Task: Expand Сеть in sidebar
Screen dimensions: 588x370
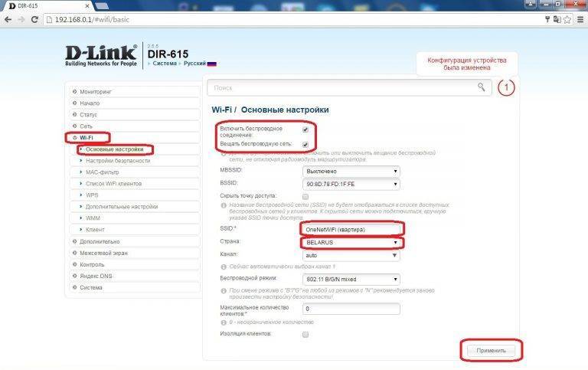Action: pos(134,126)
